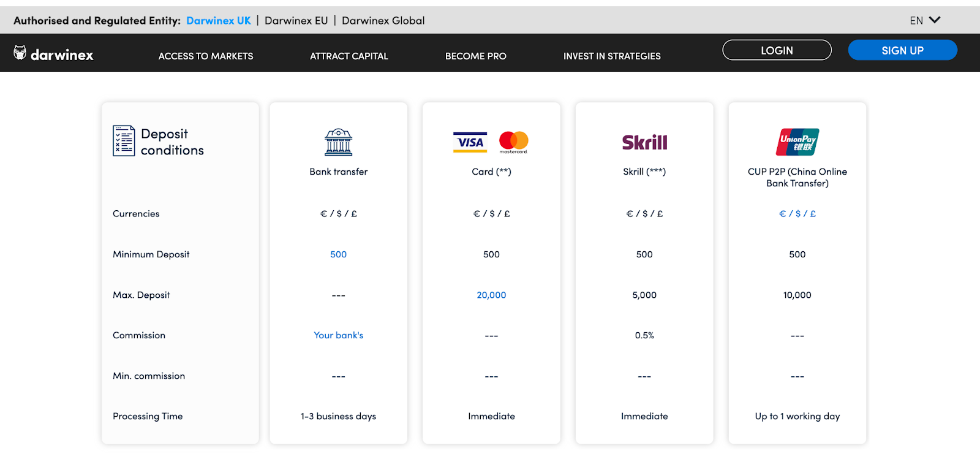Switch to the Darwinex Global entity
The height and width of the screenshot is (459, 980).
tap(383, 20)
